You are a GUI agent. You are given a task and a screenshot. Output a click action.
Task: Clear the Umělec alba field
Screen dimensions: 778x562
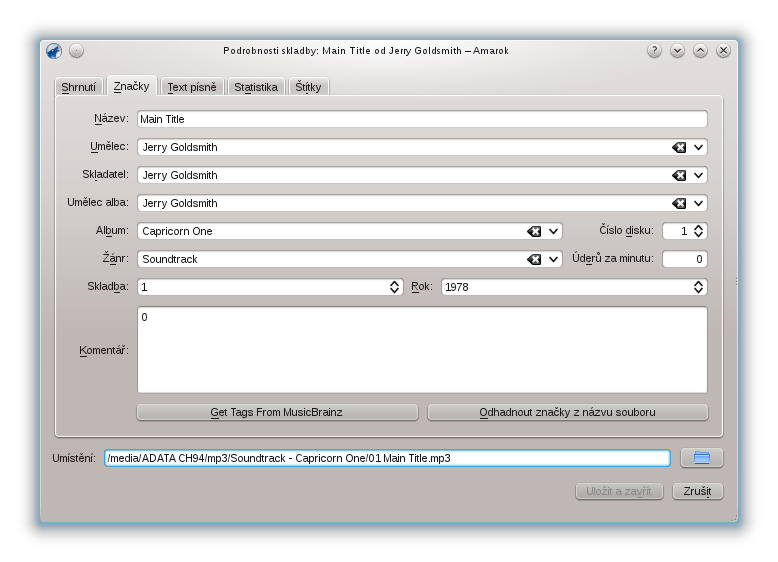pos(679,203)
